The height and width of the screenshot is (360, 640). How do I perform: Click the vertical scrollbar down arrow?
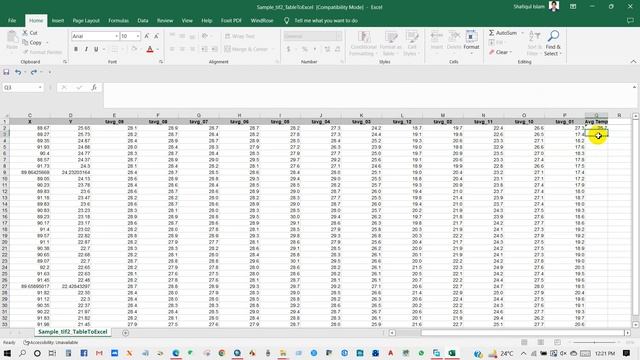[636, 324]
